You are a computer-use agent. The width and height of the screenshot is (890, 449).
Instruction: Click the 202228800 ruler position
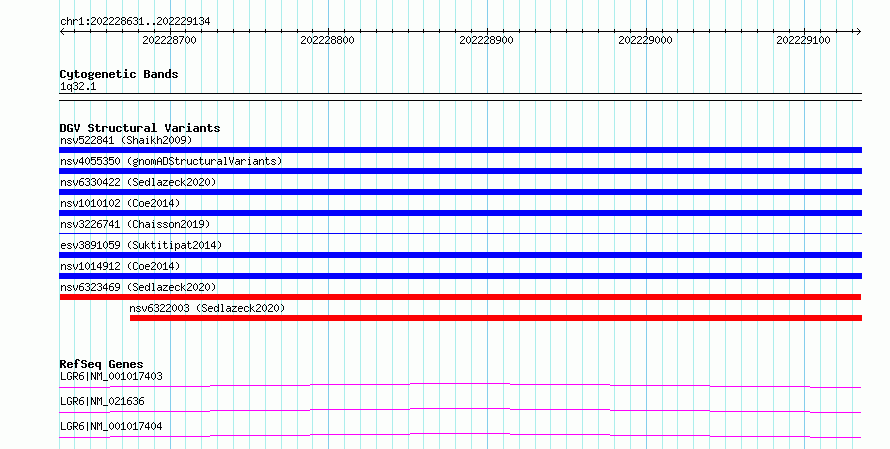pyautogui.click(x=328, y=40)
